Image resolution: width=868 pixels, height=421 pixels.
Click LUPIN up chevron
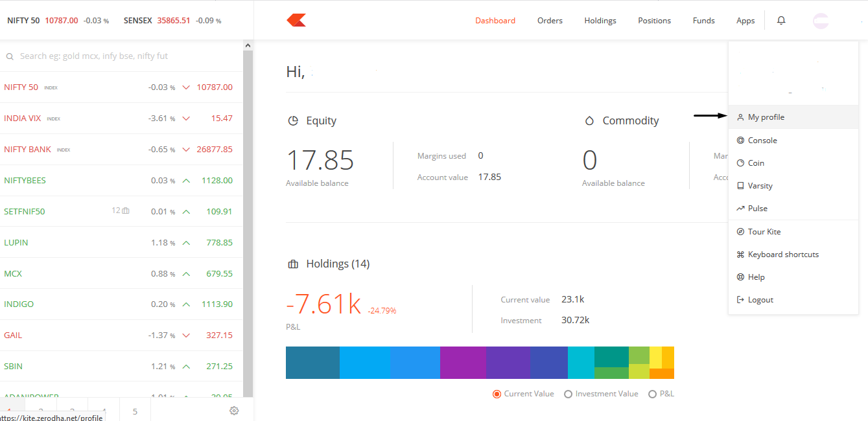coord(186,243)
